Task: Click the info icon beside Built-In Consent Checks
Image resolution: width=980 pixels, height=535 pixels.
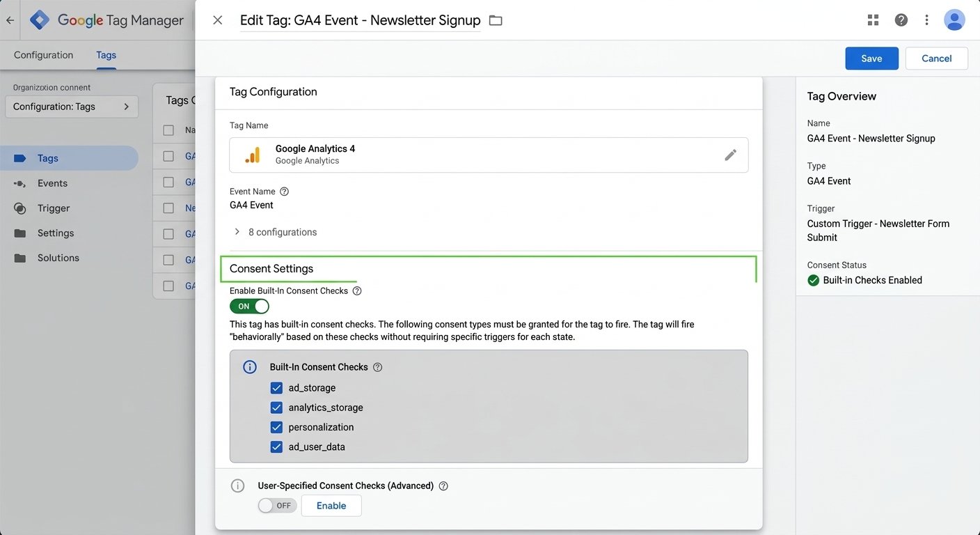Action: (250, 367)
